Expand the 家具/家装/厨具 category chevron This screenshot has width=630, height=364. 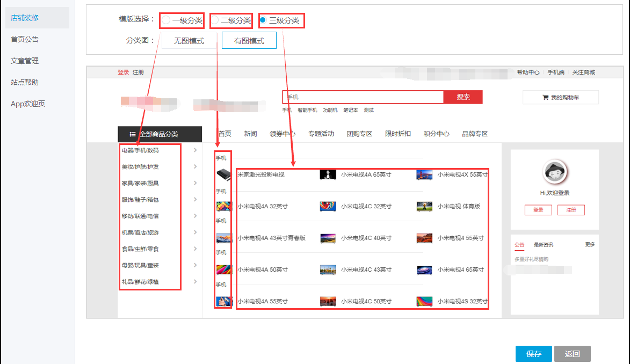[195, 183]
